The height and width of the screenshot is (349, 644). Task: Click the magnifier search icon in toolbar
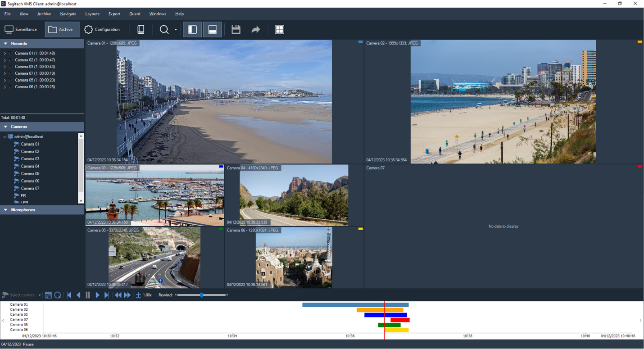[x=164, y=30]
